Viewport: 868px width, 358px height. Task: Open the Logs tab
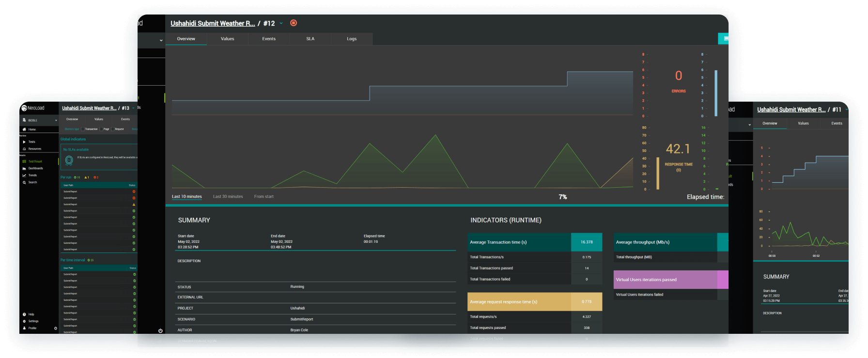point(352,39)
